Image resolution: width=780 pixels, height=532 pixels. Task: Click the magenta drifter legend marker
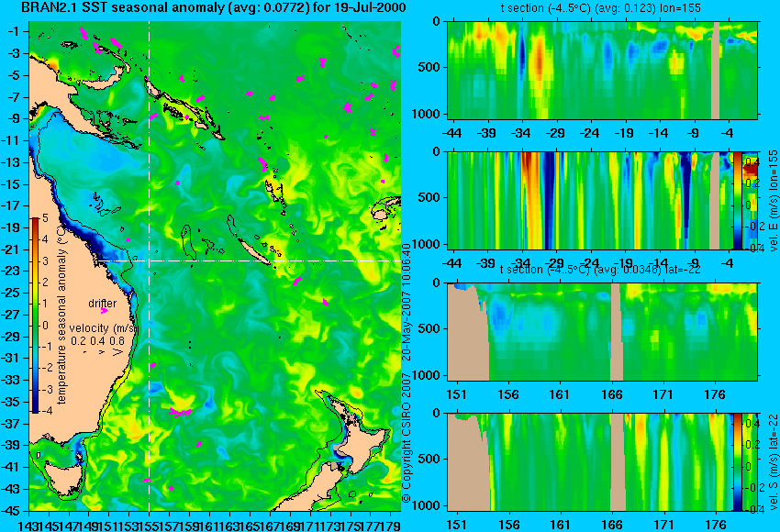pos(104,310)
